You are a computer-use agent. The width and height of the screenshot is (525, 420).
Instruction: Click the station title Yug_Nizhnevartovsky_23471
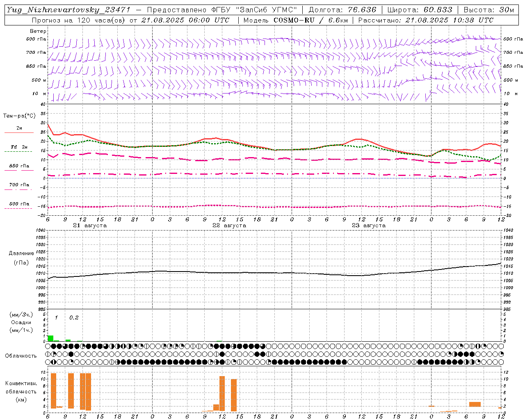(x=68, y=10)
